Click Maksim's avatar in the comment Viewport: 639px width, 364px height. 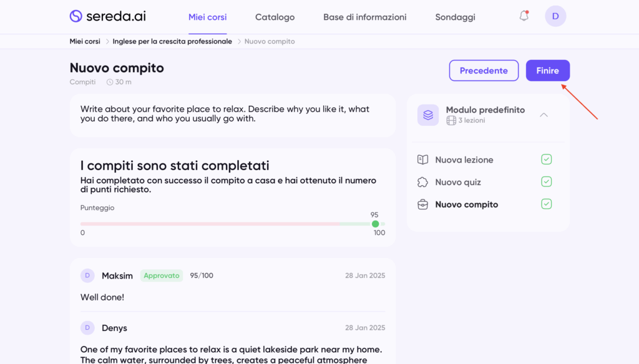coord(87,275)
